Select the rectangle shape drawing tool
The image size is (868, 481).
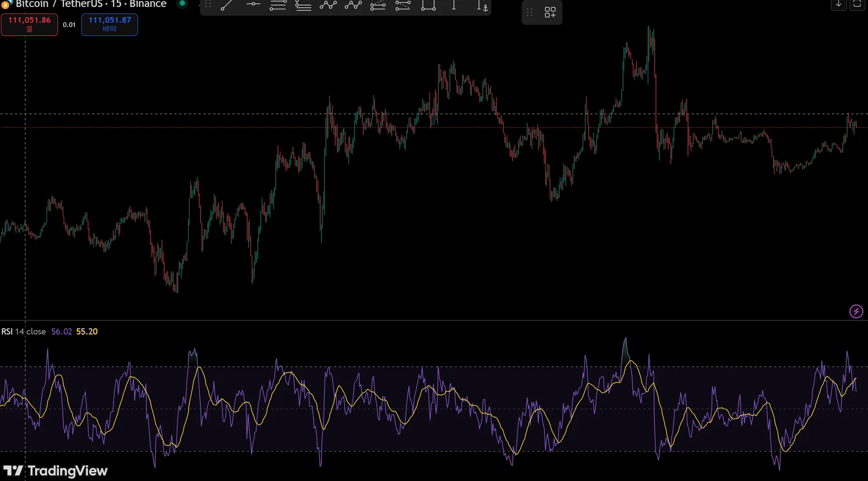428,5
